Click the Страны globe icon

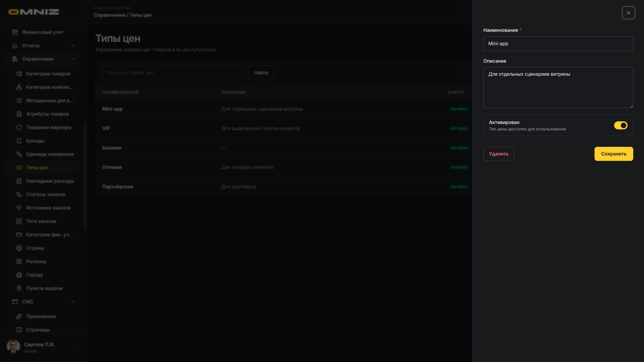click(19, 248)
